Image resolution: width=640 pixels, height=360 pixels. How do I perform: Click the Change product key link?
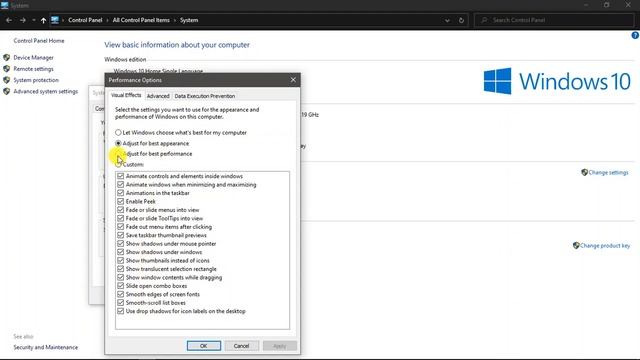coord(605,245)
